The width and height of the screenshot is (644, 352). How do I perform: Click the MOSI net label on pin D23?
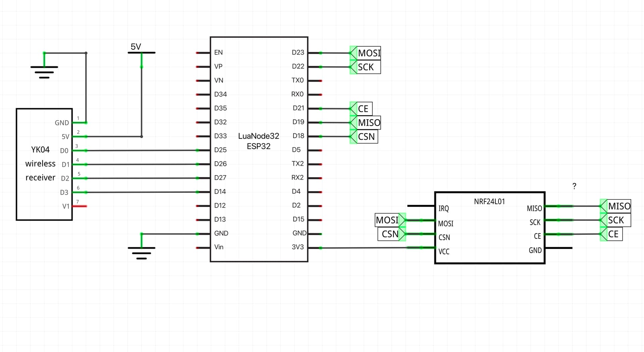tap(369, 53)
